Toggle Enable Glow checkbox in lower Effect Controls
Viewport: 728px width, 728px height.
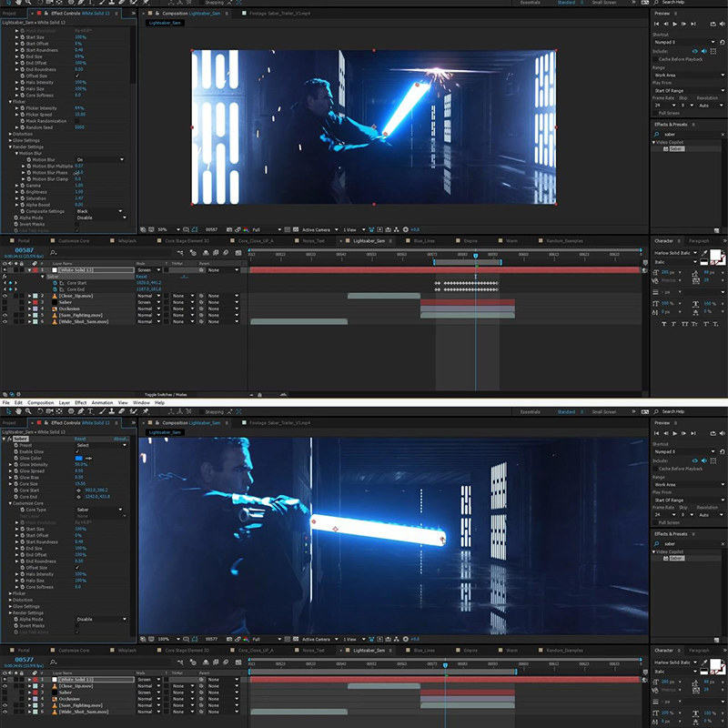(x=77, y=451)
